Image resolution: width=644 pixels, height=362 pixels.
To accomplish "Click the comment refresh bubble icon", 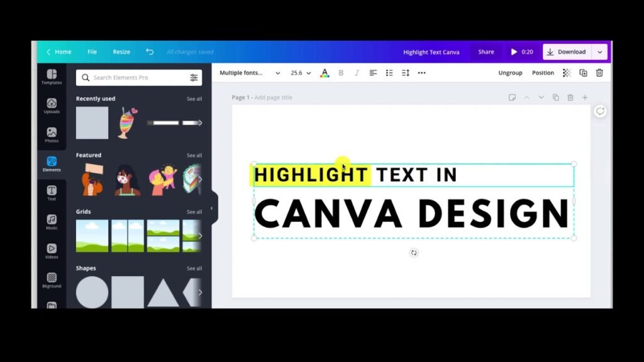I will coord(600,111).
